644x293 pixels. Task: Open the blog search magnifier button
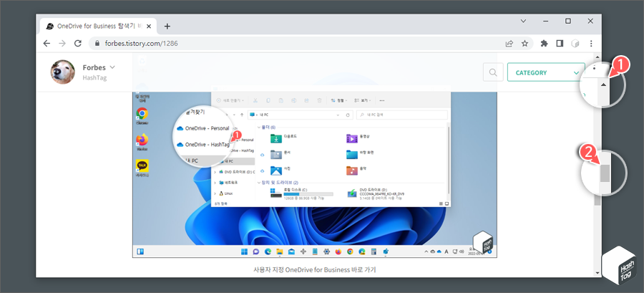pyautogui.click(x=493, y=73)
